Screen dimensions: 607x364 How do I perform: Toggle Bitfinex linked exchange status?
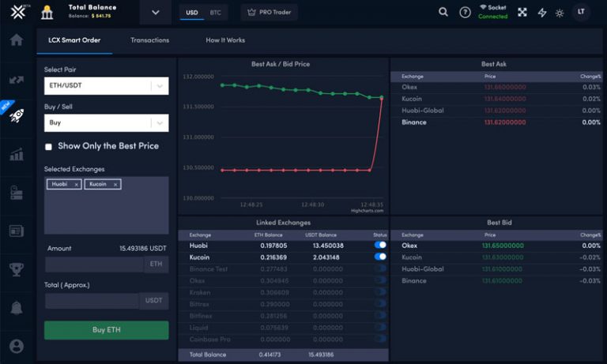click(x=380, y=315)
